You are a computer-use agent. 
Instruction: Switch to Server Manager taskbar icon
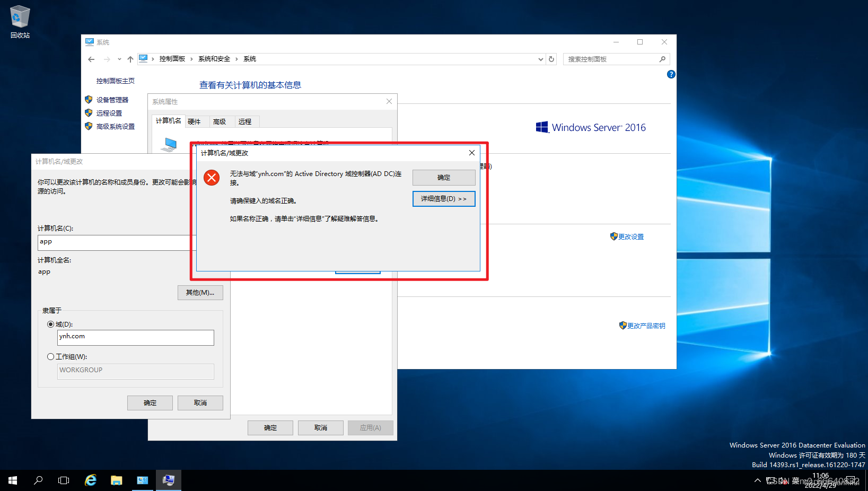(143, 480)
